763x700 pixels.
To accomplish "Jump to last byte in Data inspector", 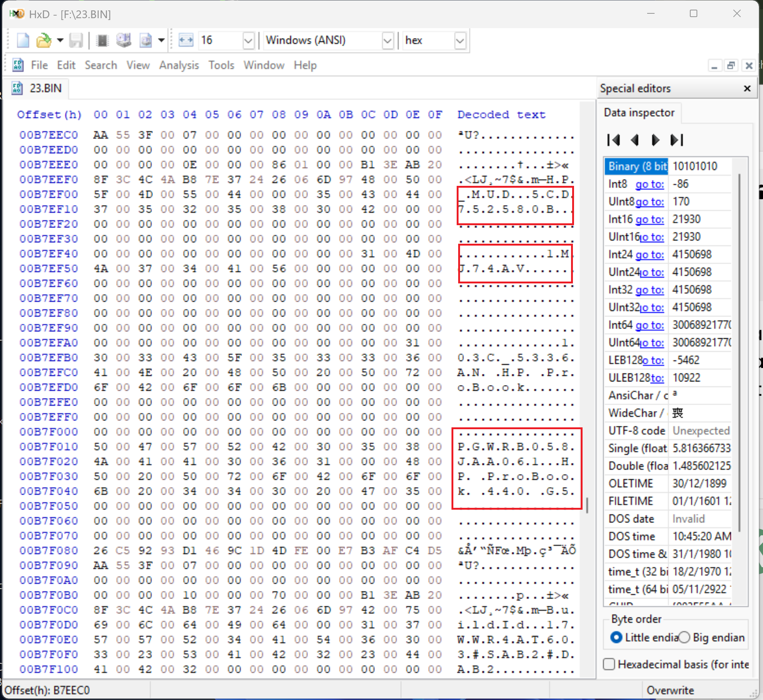I will [676, 140].
